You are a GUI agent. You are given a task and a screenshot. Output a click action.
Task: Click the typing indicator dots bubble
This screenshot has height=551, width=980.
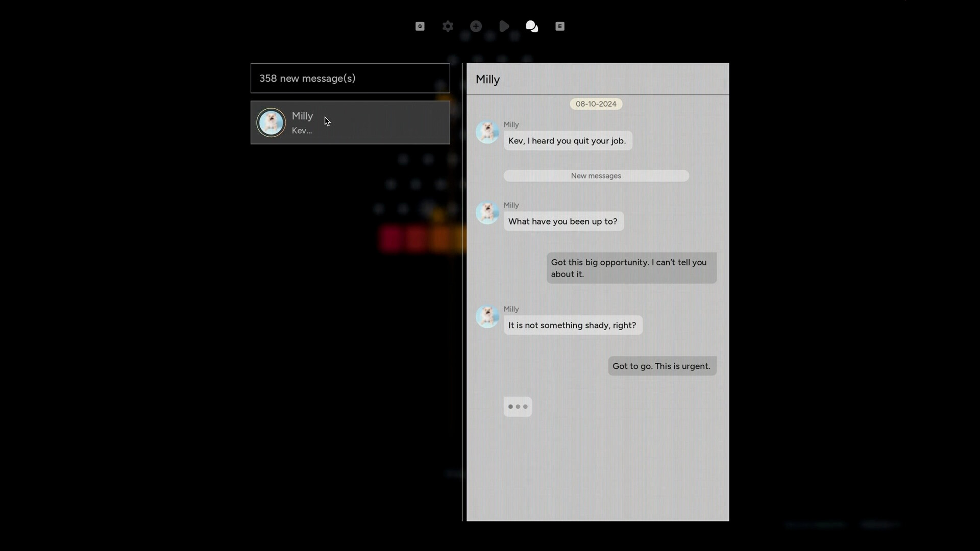[x=518, y=407]
